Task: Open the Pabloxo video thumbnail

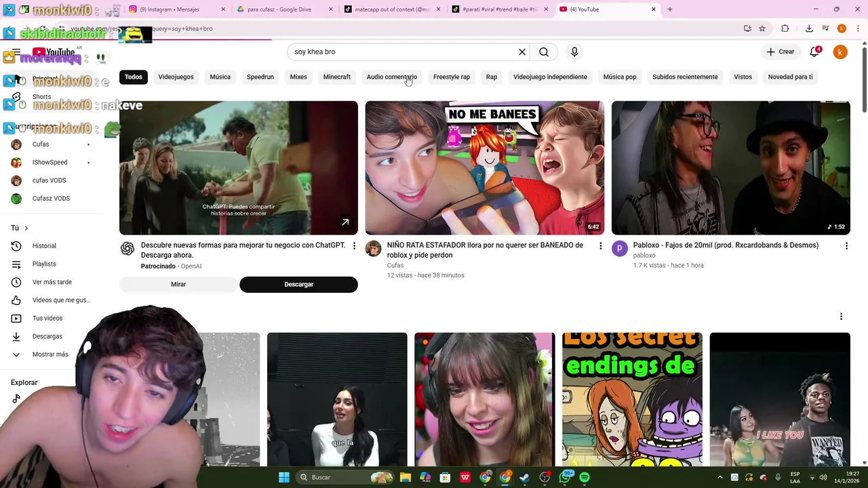Action: point(730,168)
